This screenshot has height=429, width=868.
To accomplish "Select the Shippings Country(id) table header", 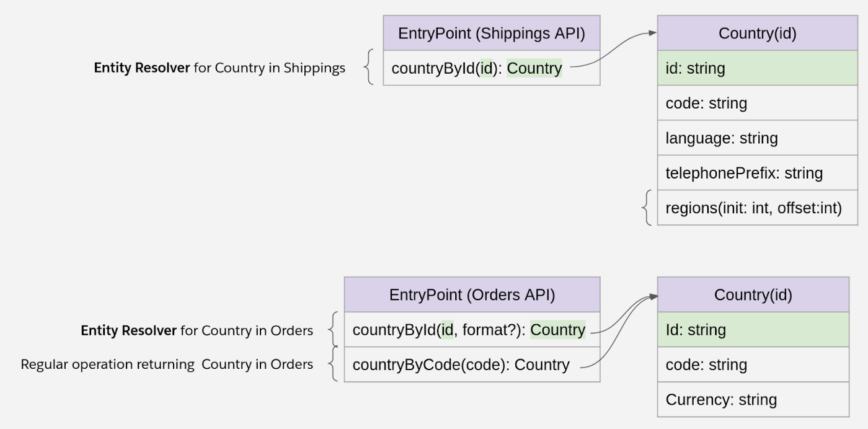I will (x=757, y=34).
